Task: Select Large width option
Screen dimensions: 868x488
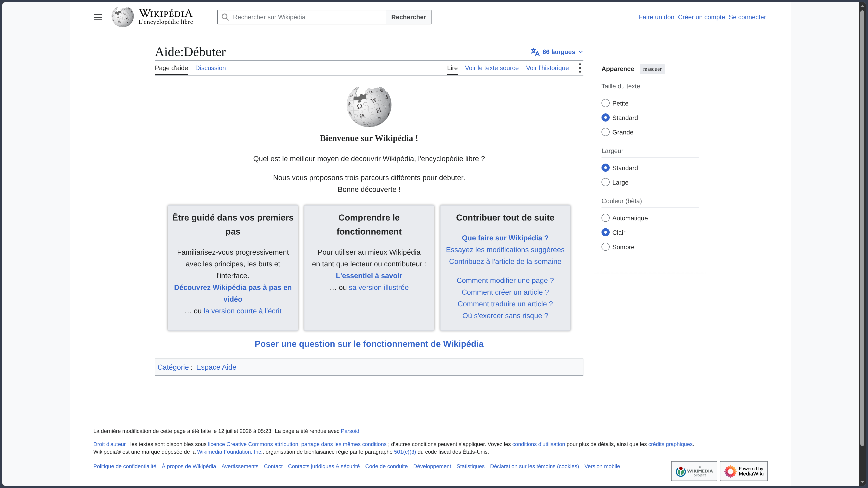Action: [x=605, y=182]
